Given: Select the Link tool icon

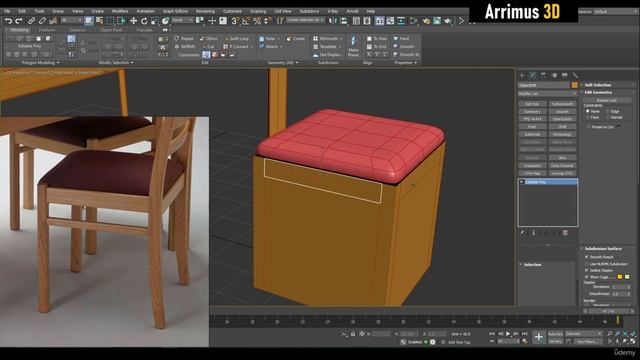Looking at the screenshot, I should pos(31,20).
